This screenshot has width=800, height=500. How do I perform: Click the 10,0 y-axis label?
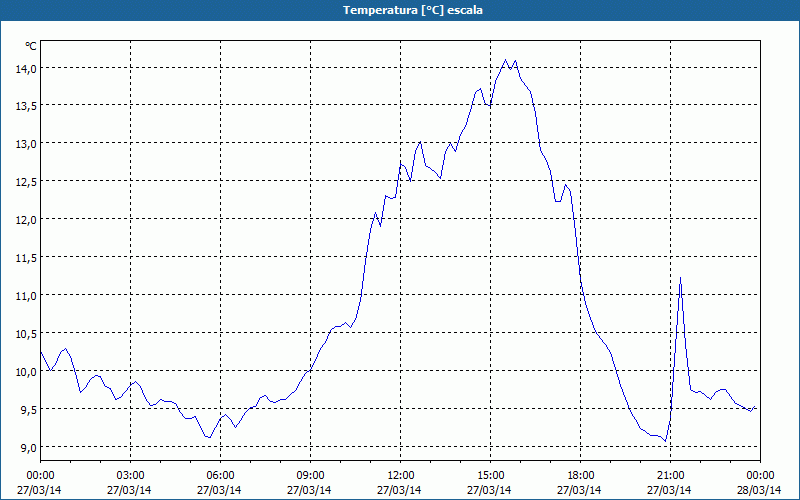[x=26, y=371]
